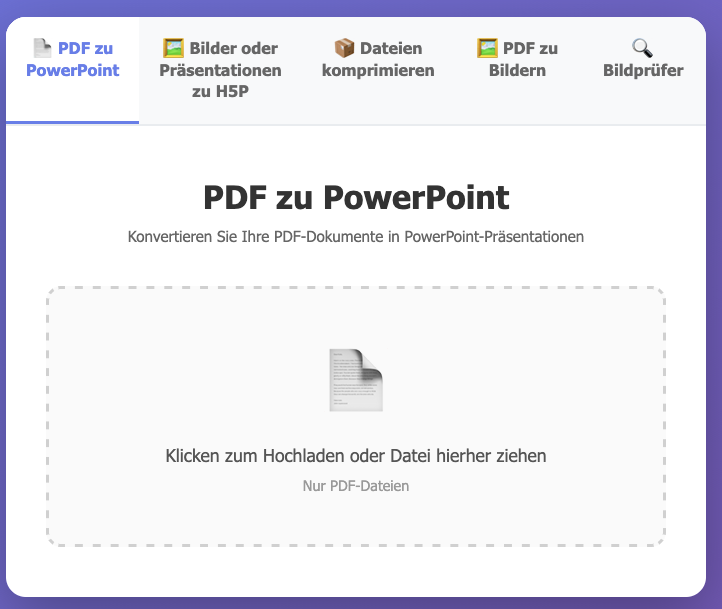The image size is (722, 609).
Task: Click the 'PDF zu PowerPoint' main heading
Action: click(356, 198)
